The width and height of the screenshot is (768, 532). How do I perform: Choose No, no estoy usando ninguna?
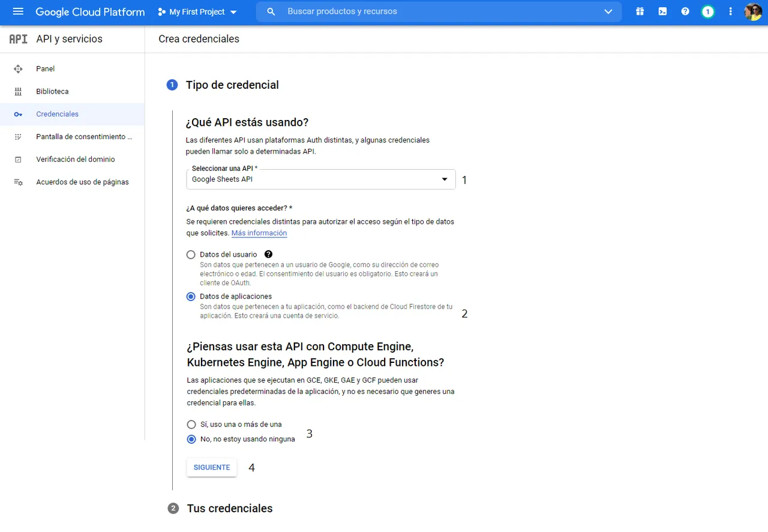tap(191, 439)
